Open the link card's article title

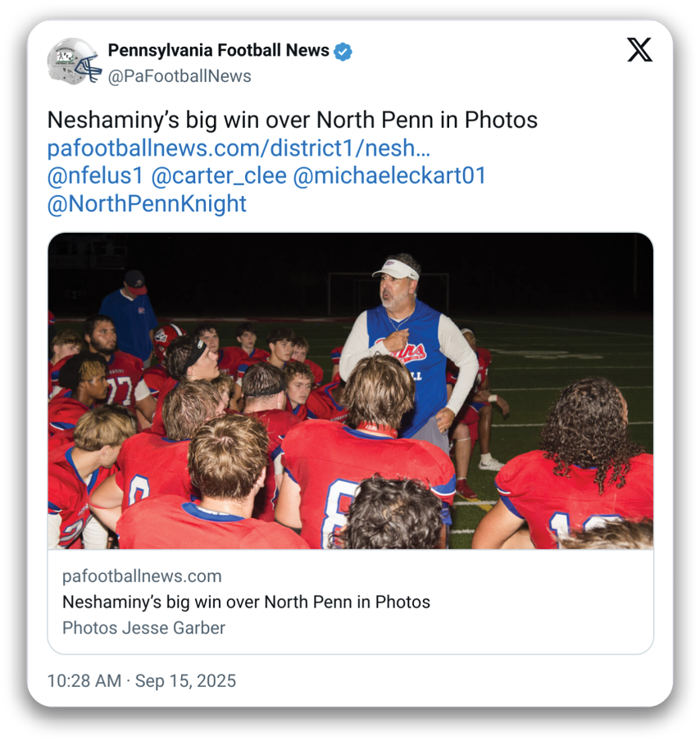click(246, 602)
